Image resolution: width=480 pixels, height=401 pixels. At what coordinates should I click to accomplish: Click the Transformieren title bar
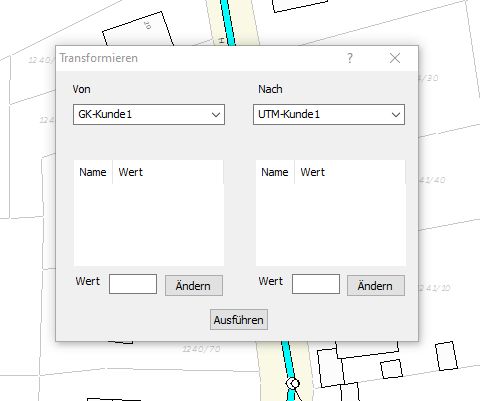[x=200, y=58]
